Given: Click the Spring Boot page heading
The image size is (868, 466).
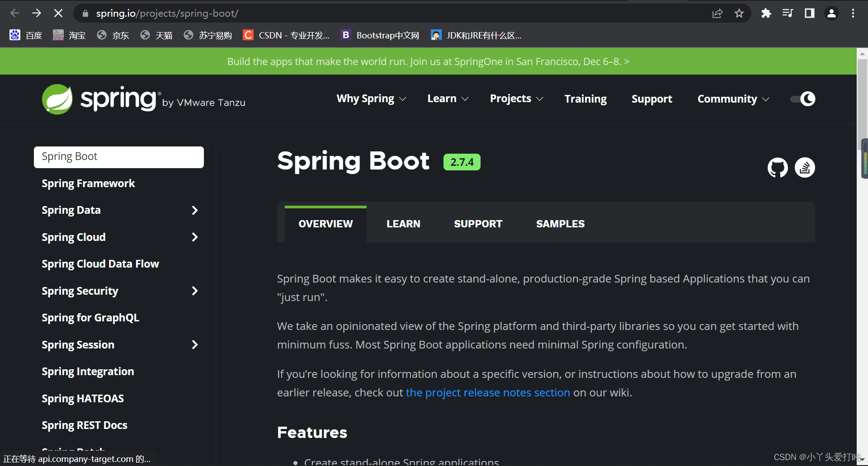Looking at the screenshot, I should pyautogui.click(x=353, y=161).
